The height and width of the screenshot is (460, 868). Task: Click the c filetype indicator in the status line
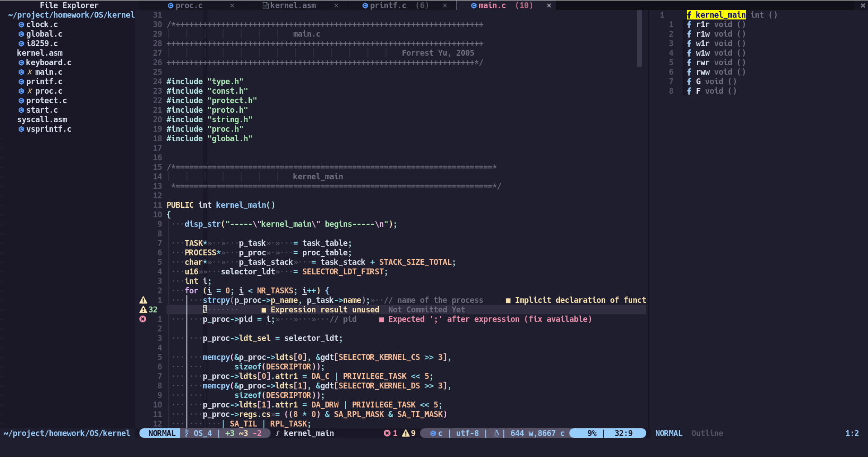[x=437, y=433]
